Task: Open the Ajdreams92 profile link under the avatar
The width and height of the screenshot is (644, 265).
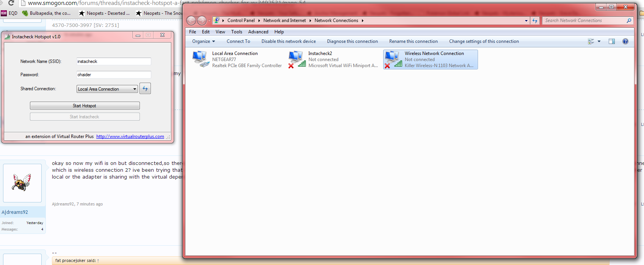Action: click(15, 212)
